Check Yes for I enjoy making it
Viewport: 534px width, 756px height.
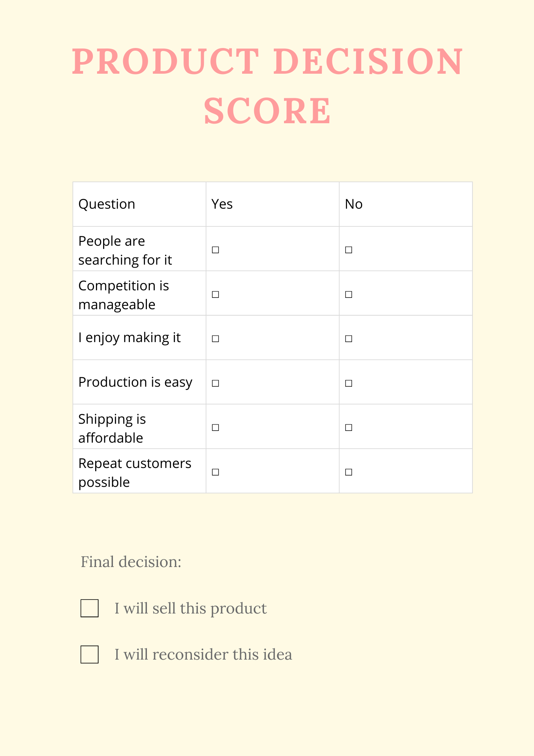click(215, 339)
